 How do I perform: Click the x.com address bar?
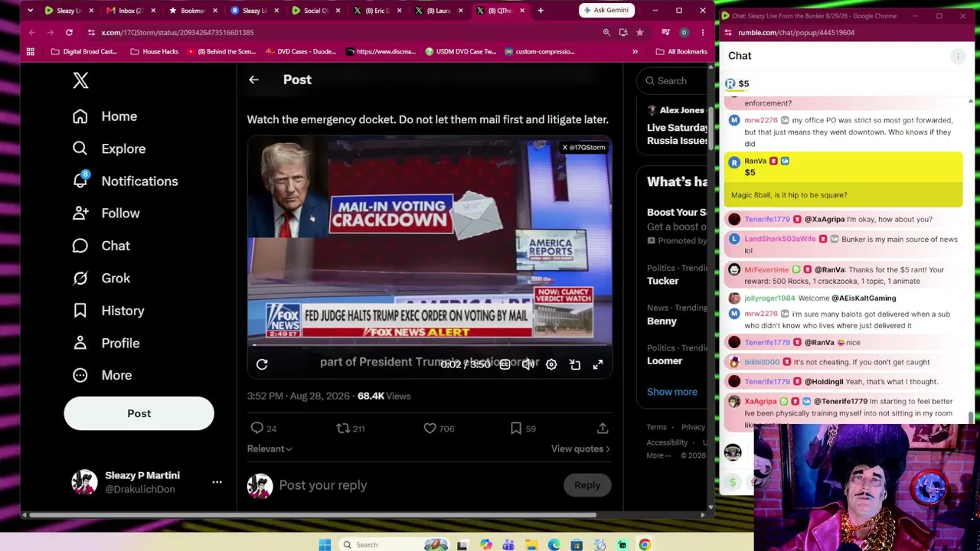pos(345,33)
